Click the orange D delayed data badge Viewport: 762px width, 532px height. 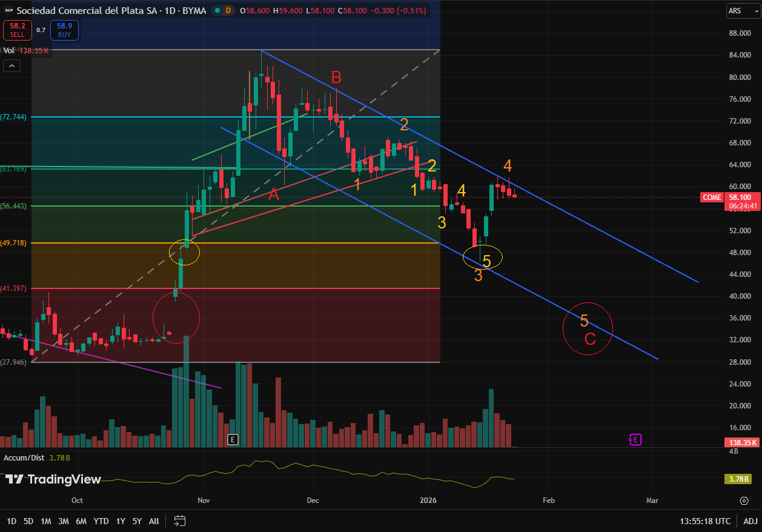pos(228,11)
